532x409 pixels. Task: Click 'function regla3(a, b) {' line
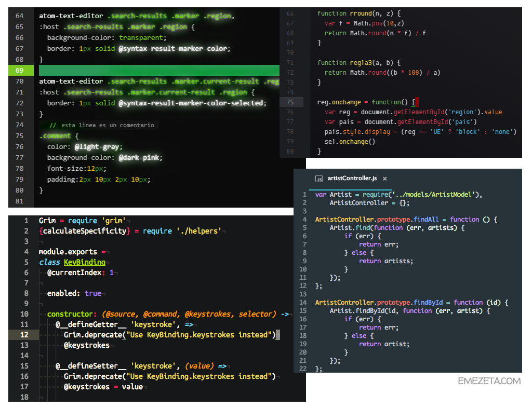point(358,63)
